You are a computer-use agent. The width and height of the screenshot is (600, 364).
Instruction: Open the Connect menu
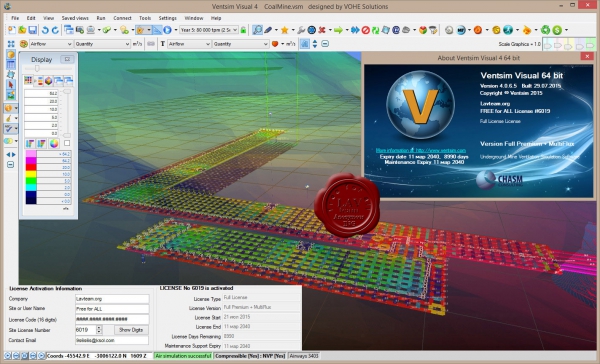122,18
